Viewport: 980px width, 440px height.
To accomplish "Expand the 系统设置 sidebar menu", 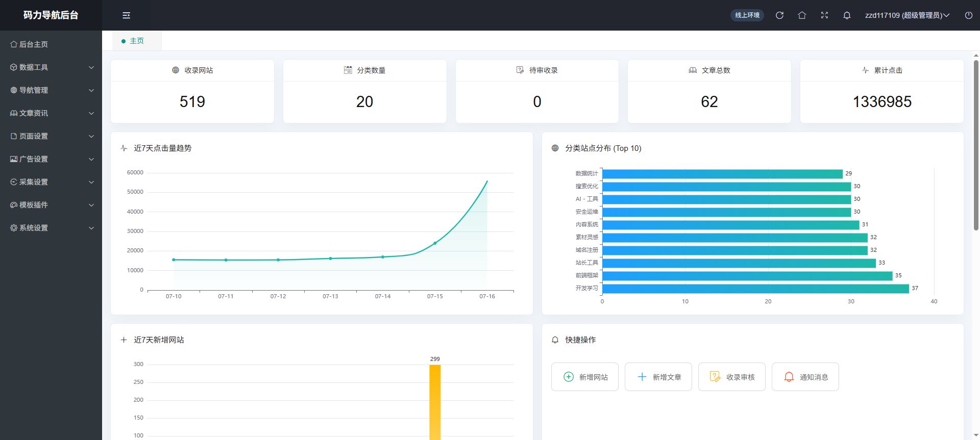I will click(x=51, y=228).
